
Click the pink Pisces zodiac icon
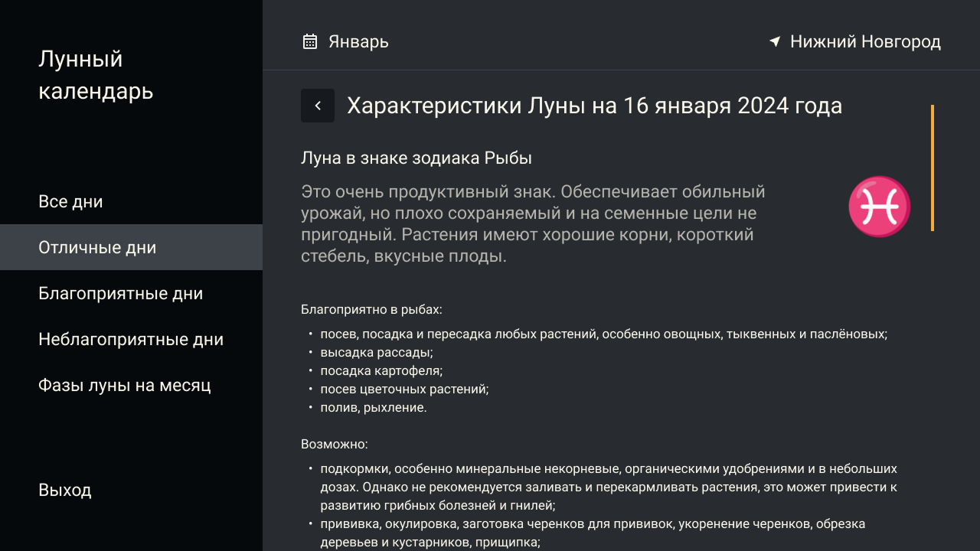click(x=879, y=207)
